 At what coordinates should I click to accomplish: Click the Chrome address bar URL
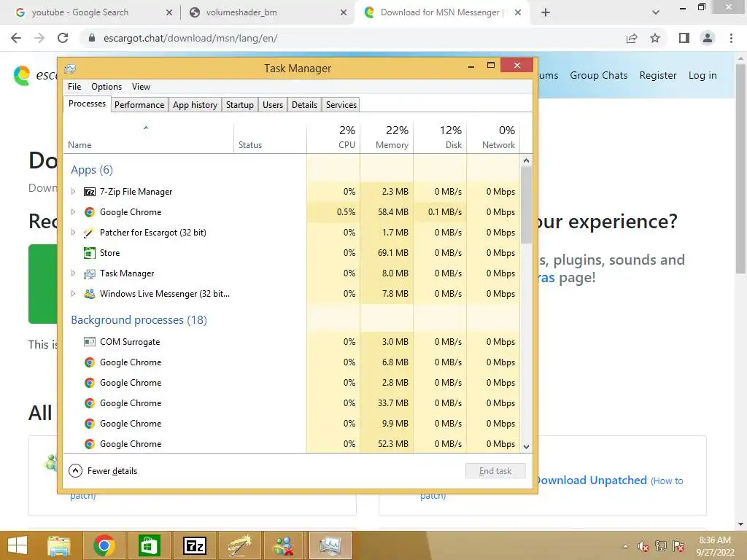[190, 38]
